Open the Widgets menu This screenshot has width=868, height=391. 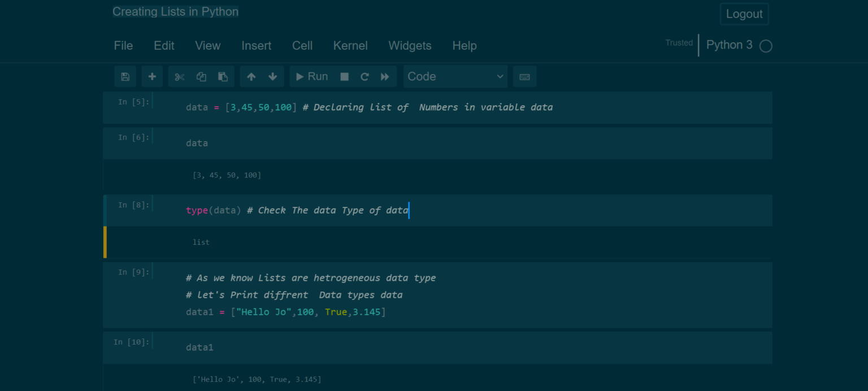(x=410, y=46)
